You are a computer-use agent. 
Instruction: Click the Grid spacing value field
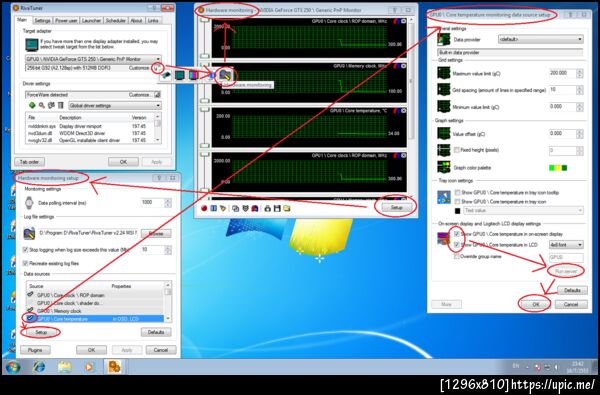(562, 90)
